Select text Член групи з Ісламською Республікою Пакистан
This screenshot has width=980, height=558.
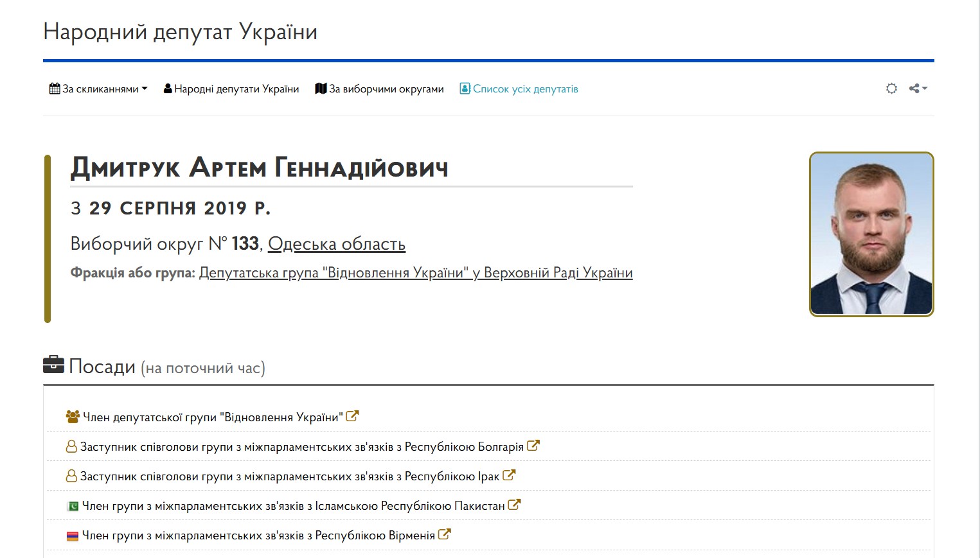(x=294, y=506)
